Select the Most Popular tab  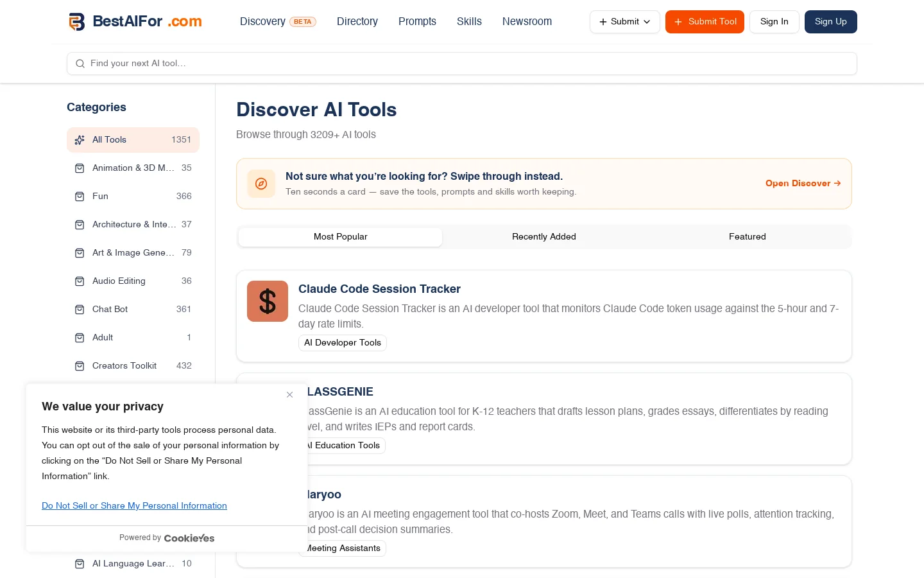click(x=341, y=237)
